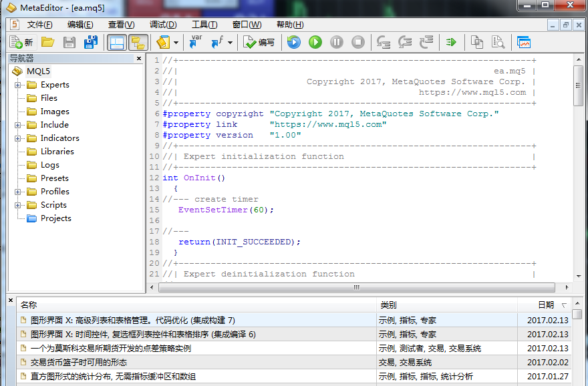588x386 pixels.
Task: Click the Pause debugging icon
Action: 337,42
